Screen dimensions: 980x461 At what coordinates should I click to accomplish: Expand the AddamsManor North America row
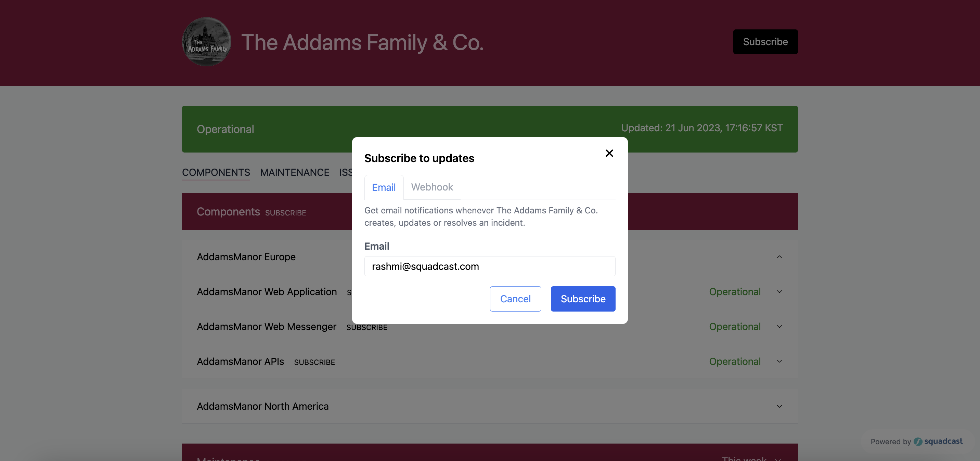779,406
